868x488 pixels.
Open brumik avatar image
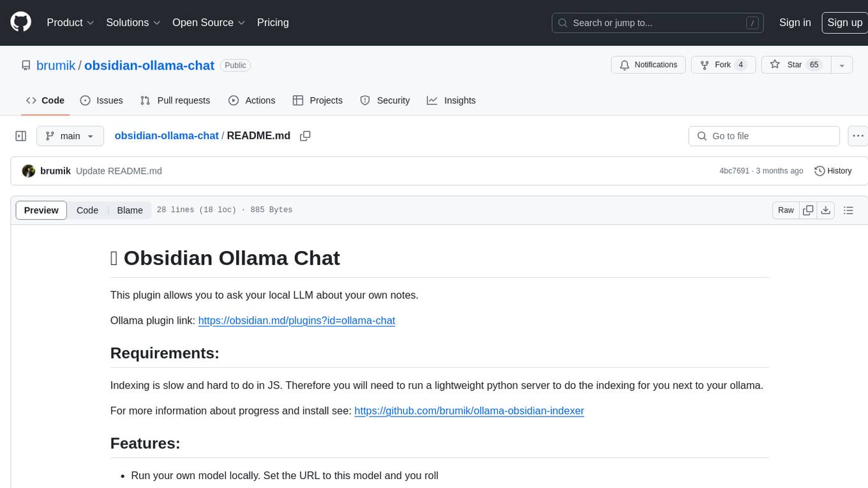point(29,171)
